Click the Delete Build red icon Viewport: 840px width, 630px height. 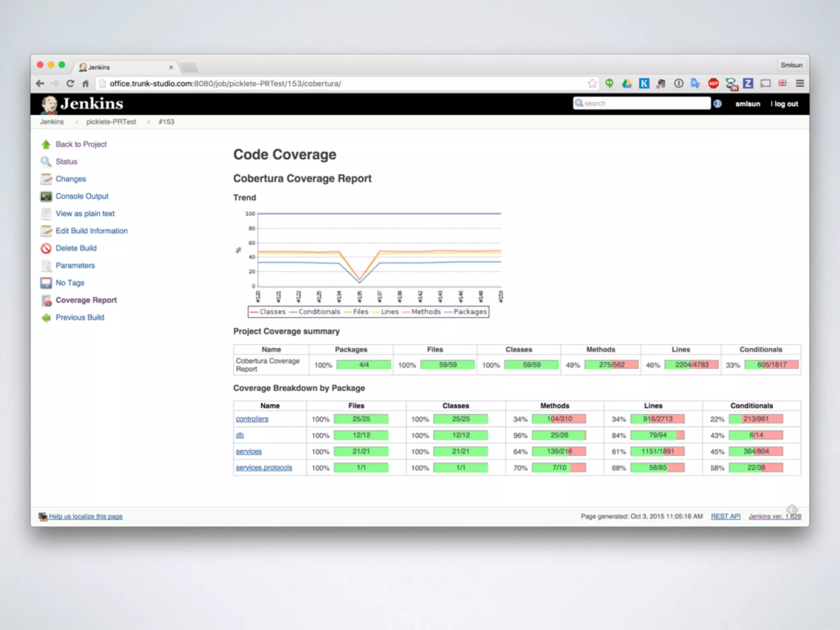pos(46,248)
